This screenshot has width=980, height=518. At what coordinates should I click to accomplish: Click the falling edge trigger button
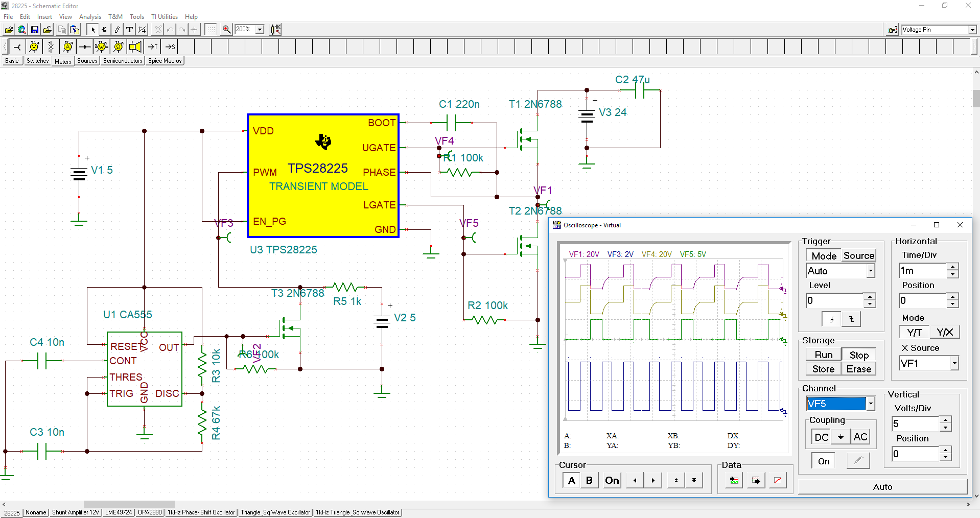[851, 319]
